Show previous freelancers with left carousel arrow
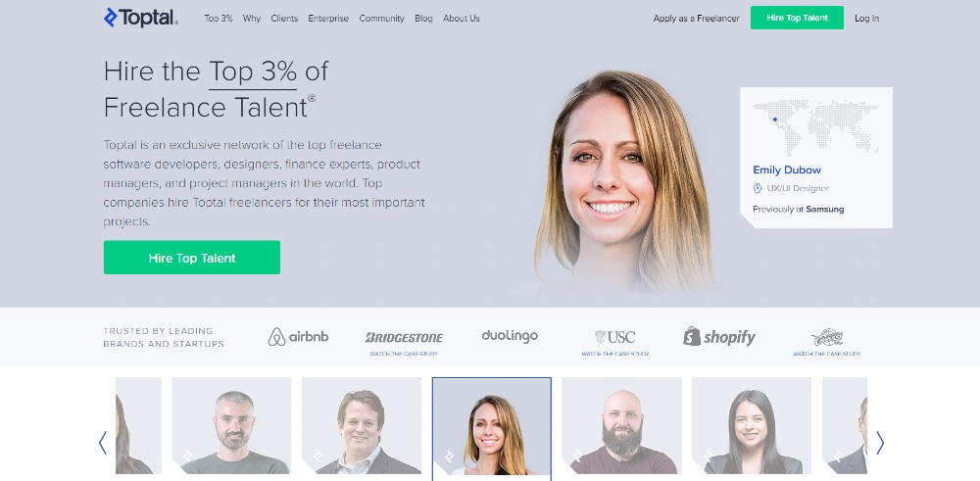 (103, 443)
